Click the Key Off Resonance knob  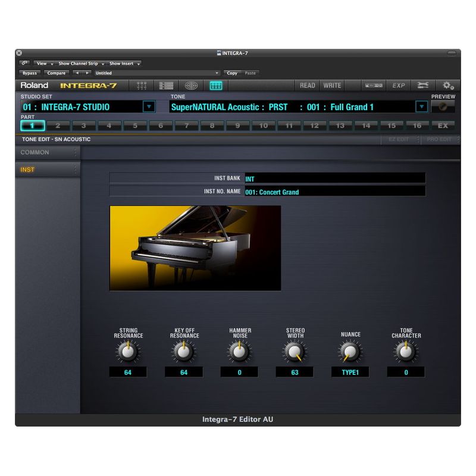click(184, 352)
